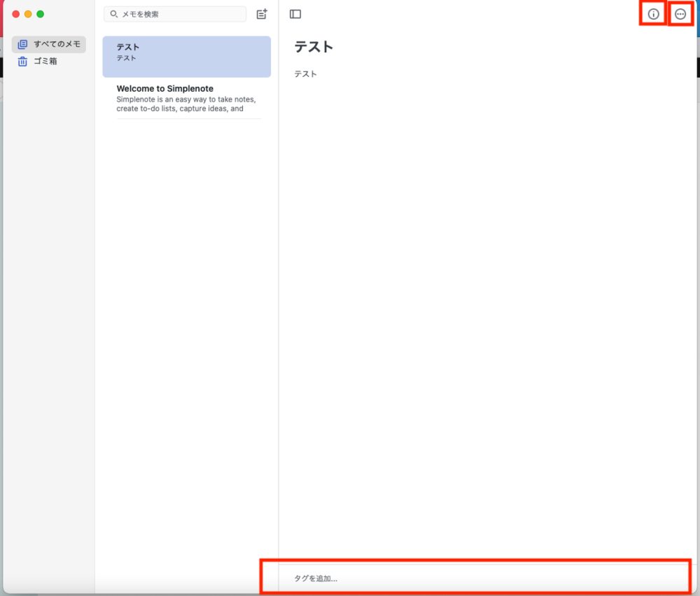Create a new note with the compose icon
This screenshot has height=596, width=700.
pos(262,14)
